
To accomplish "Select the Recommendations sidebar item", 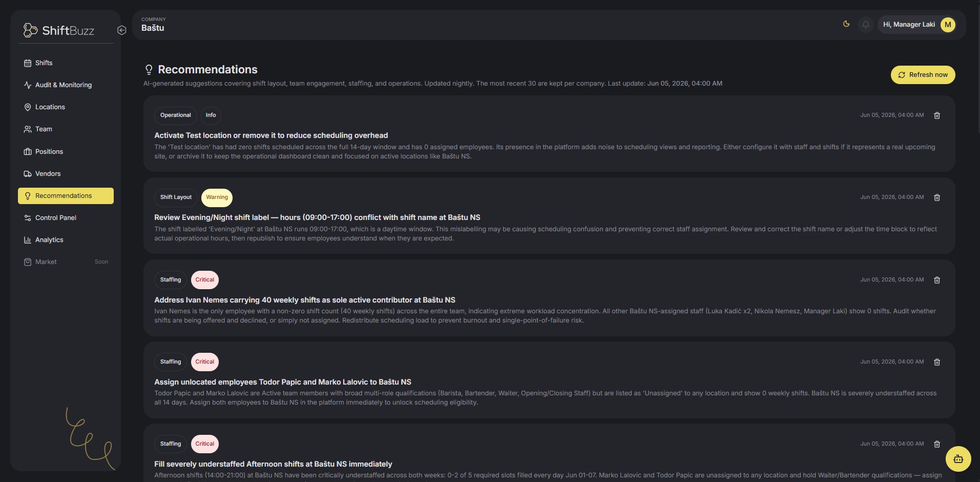I will click(x=66, y=196).
